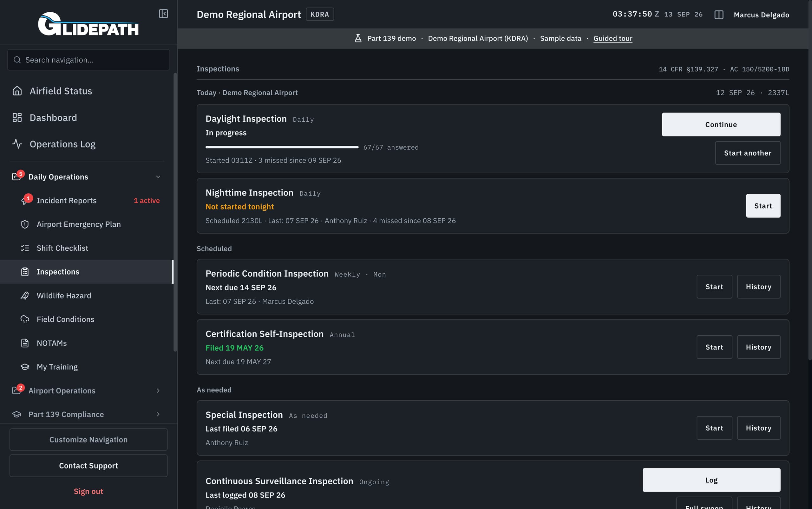Toggle the split-view layout icon in header
This screenshot has width=812, height=509.
719,15
